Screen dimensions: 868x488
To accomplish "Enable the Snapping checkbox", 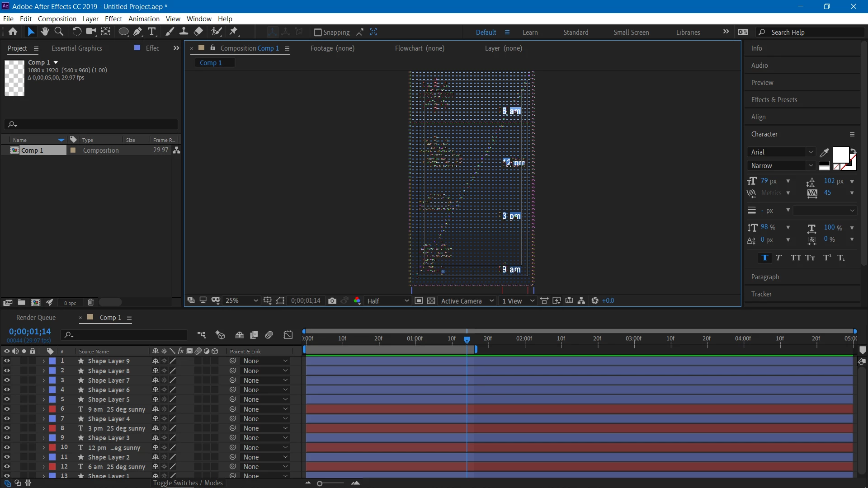I will tap(318, 33).
